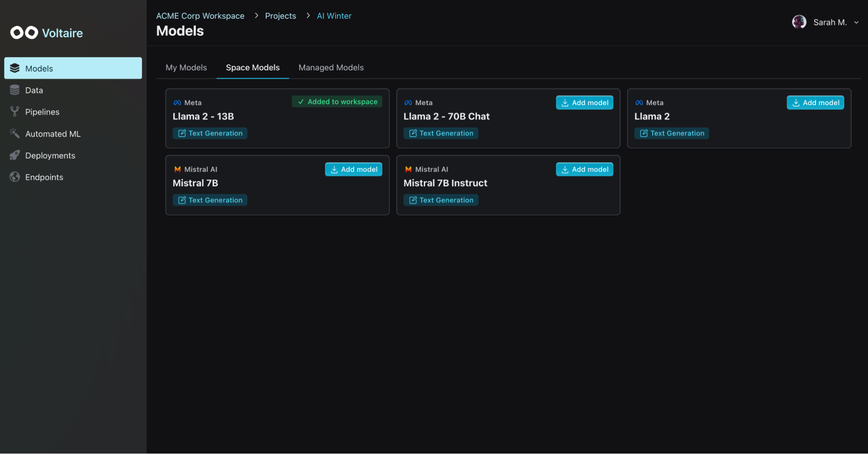Image resolution: width=868 pixels, height=454 pixels.
Task: Open ACME Corp Workspace breadcrumb
Action: click(200, 16)
